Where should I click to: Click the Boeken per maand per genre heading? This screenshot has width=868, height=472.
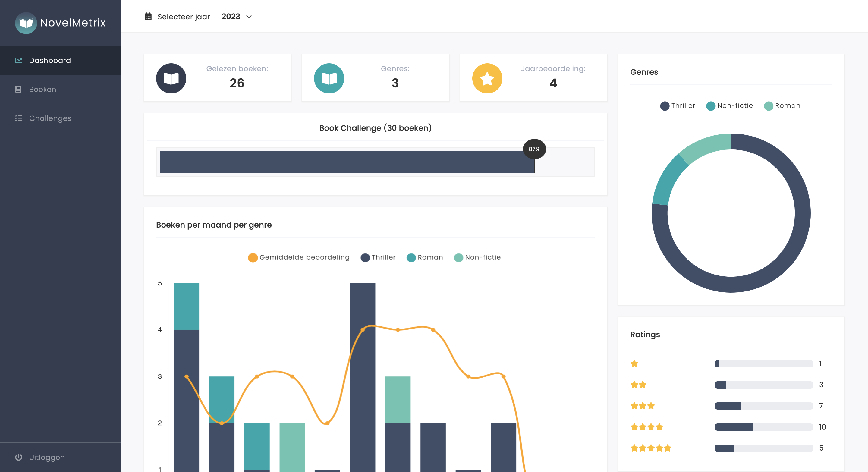[214, 225]
